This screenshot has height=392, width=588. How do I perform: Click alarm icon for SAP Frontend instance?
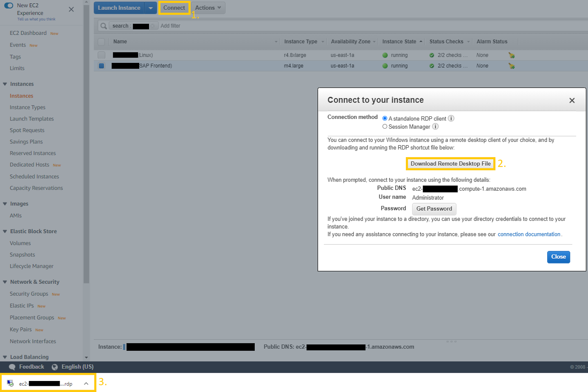[511, 66]
